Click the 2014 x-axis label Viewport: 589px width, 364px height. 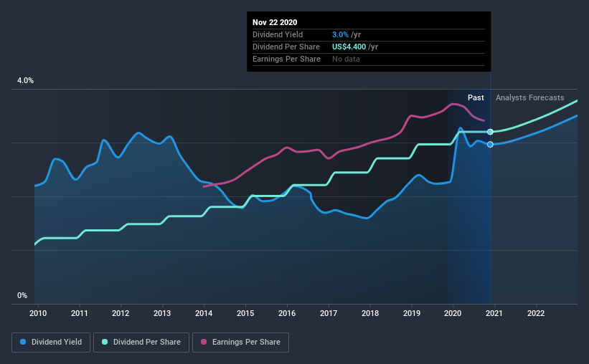click(x=204, y=313)
